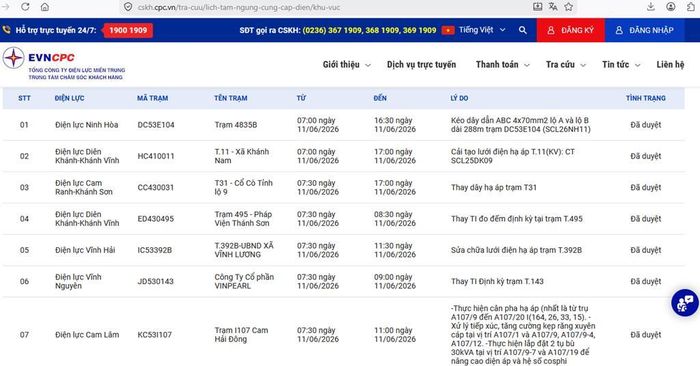The height and width of the screenshot is (366, 700).
Task: Open the site search magnifier icon
Action: point(522,30)
